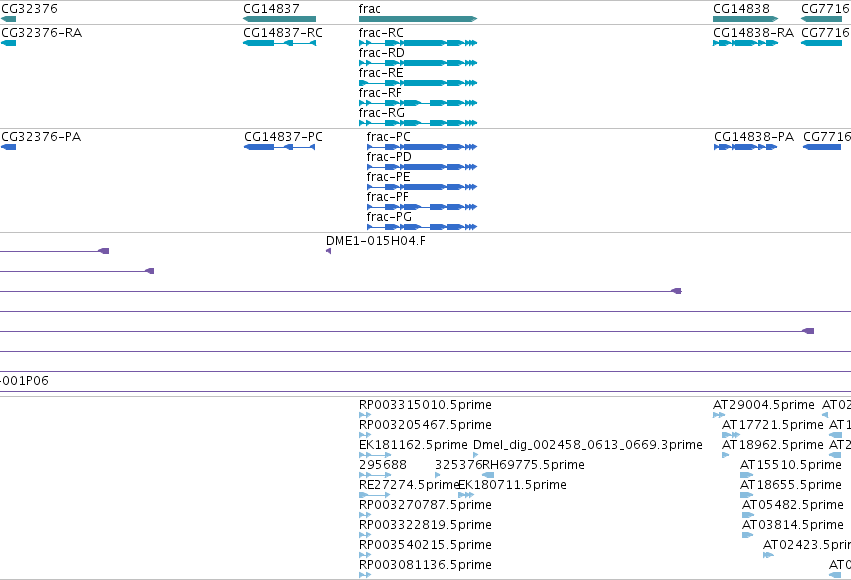The image size is (851, 580).
Task: Select the frac-RF transcript glyph
Action: pyautogui.click(x=418, y=103)
